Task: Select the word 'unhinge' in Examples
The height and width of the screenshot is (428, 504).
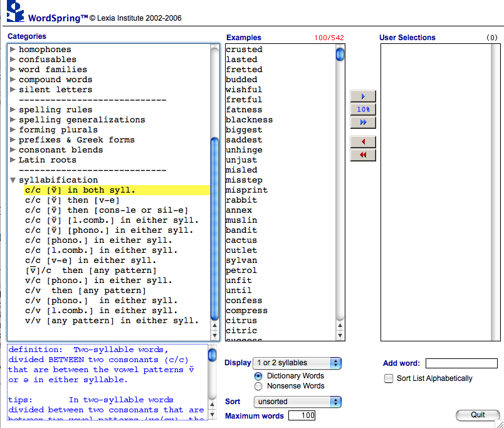Action: pos(244,150)
